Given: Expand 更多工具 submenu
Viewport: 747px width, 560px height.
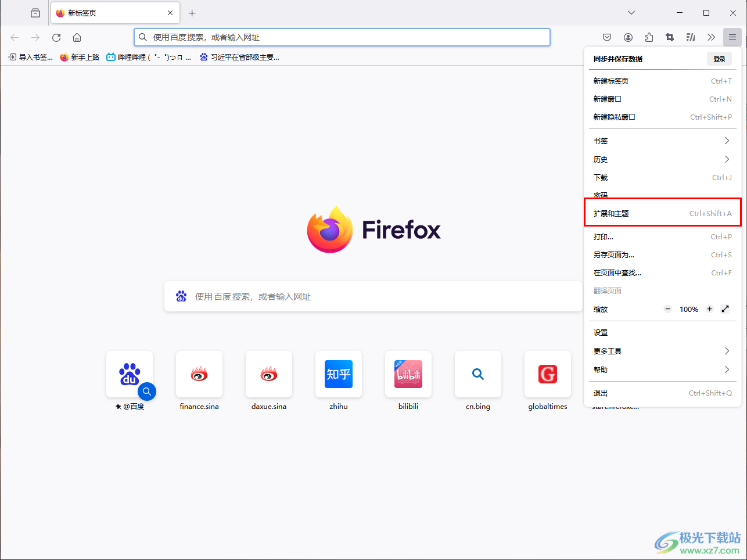Looking at the screenshot, I should click(x=662, y=351).
